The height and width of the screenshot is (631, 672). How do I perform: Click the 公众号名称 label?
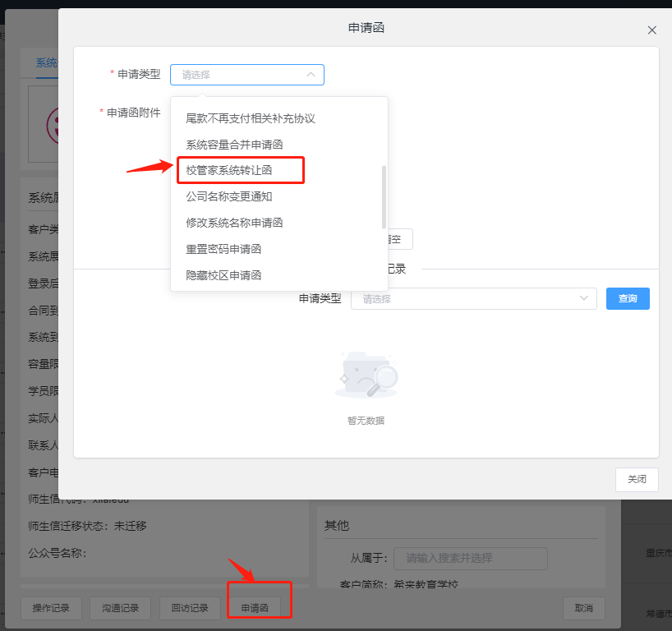pos(58,553)
